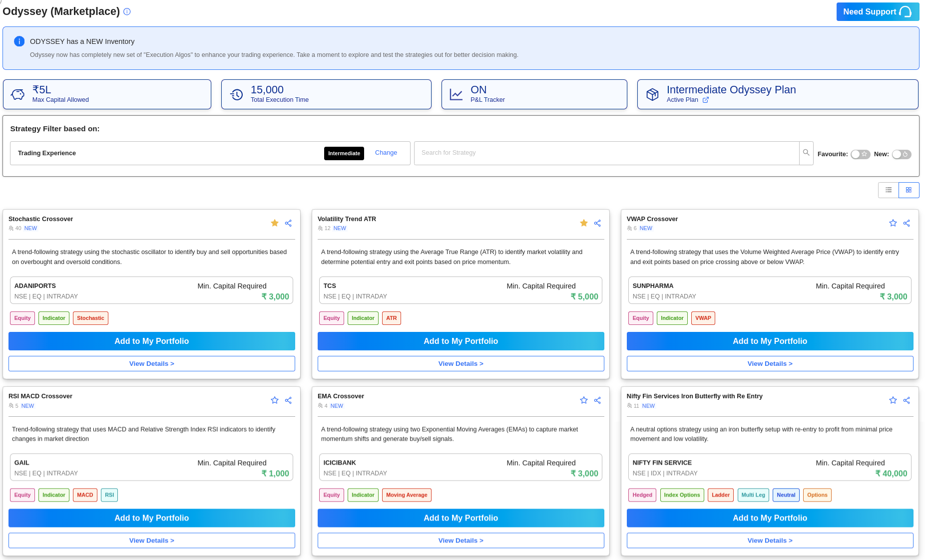
Task: Click the MACD tag
Action: (x=85, y=495)
